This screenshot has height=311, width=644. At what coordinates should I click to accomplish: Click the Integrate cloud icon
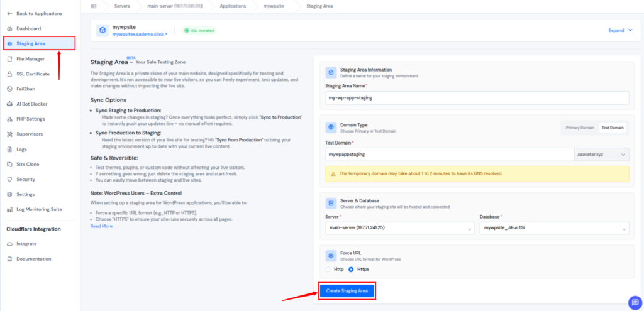[9, 244]
